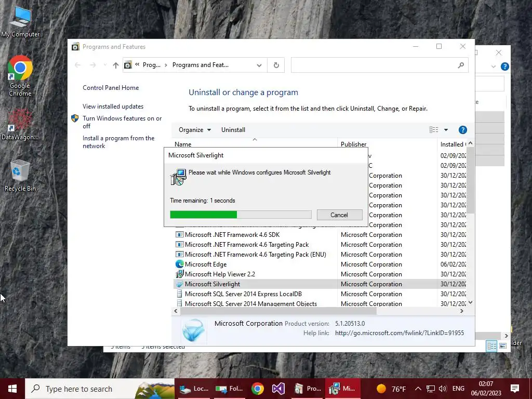Open View installed updates link
The width and height of the screenshot is (532, 399).
click(113, 107)
